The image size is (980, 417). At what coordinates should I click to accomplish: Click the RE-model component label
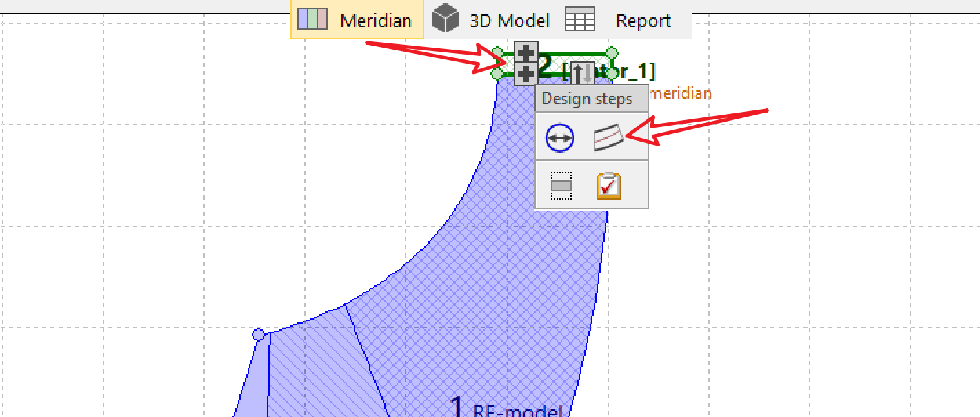517,410
